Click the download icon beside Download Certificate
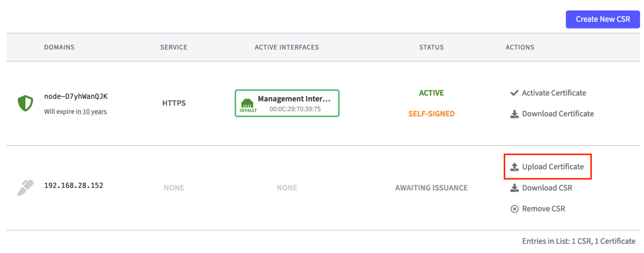Image resolution: width=644 pixels, height=253 pixels. click(514, 114)
